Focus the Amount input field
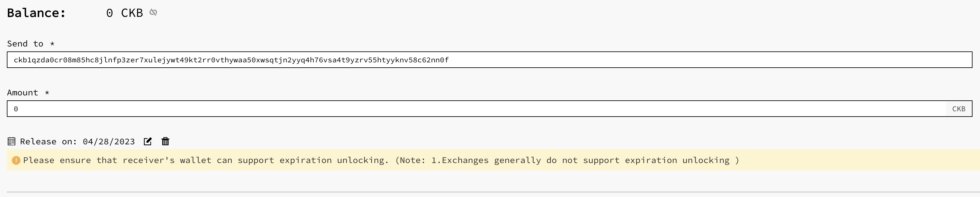This screenshot has width=980, height=197. coord(476,108)
